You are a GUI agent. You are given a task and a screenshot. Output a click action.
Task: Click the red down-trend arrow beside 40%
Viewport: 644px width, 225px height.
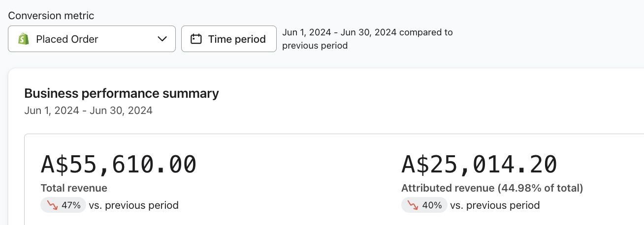413,205
